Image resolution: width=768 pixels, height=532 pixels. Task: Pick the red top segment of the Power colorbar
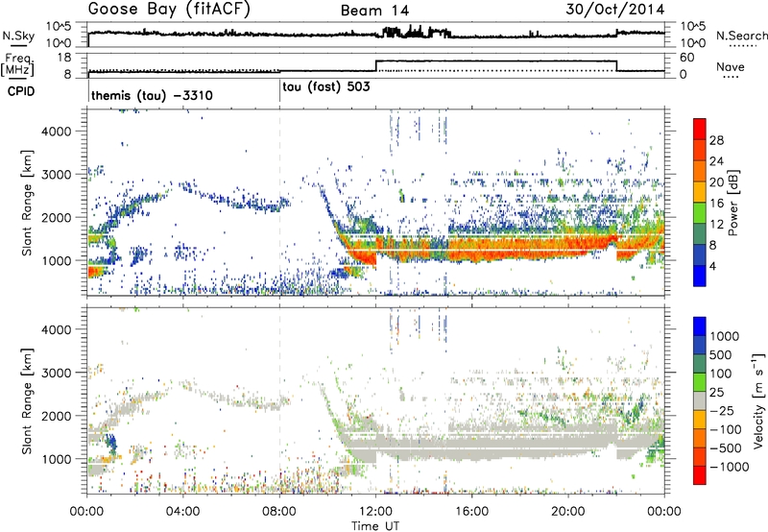point(700,129)
